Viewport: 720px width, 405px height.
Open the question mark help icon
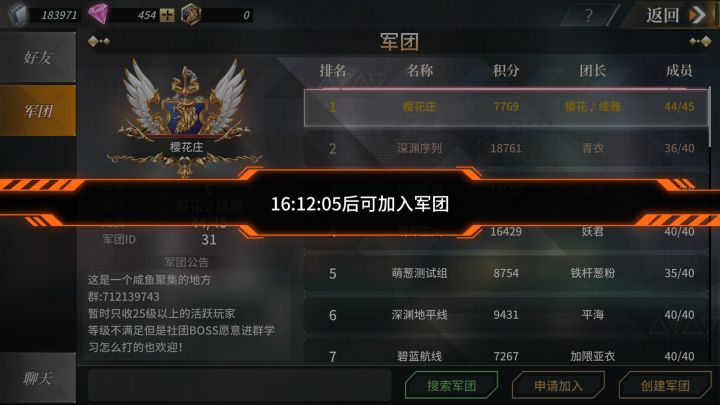point(589,16)
